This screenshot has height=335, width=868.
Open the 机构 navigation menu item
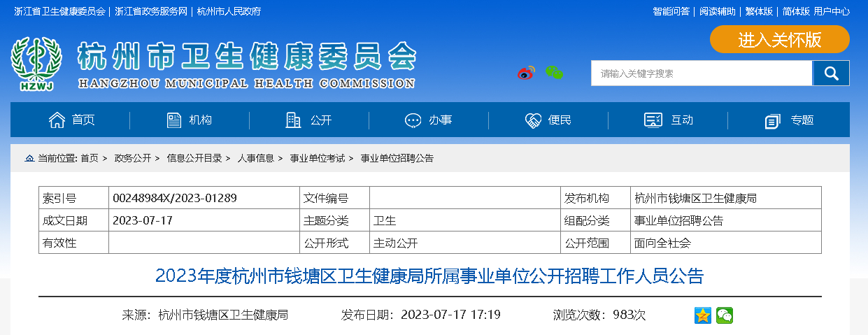(x=189, y=120)
